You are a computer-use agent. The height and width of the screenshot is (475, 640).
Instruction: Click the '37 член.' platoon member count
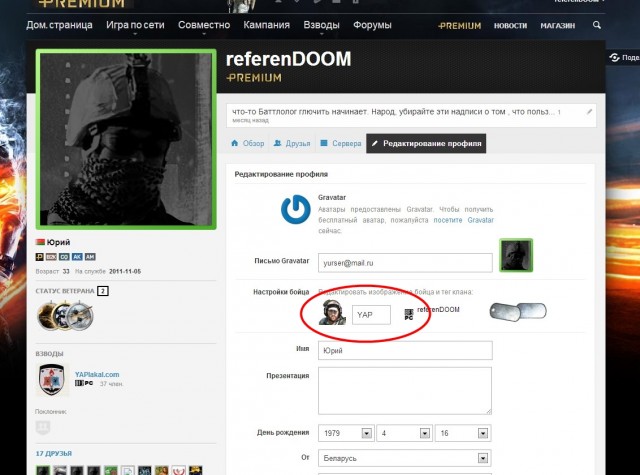click(111, 384)
